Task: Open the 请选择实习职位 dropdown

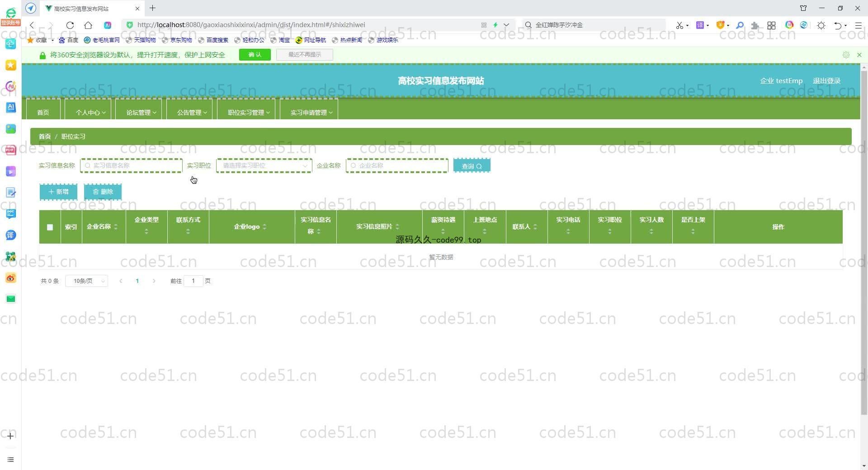Action: (264, 165)
